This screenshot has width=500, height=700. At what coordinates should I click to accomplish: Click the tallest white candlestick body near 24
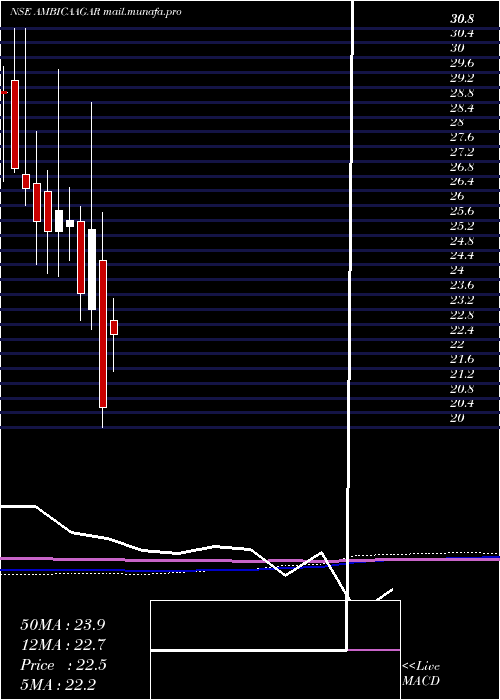tap(92, 269)
